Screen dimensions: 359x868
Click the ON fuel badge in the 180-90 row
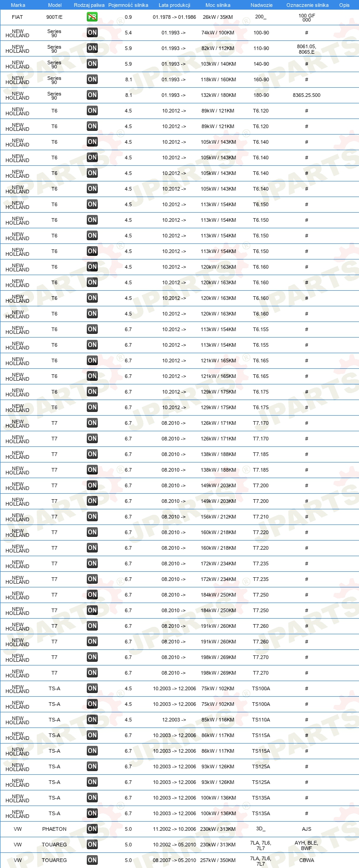click(92, 95)
